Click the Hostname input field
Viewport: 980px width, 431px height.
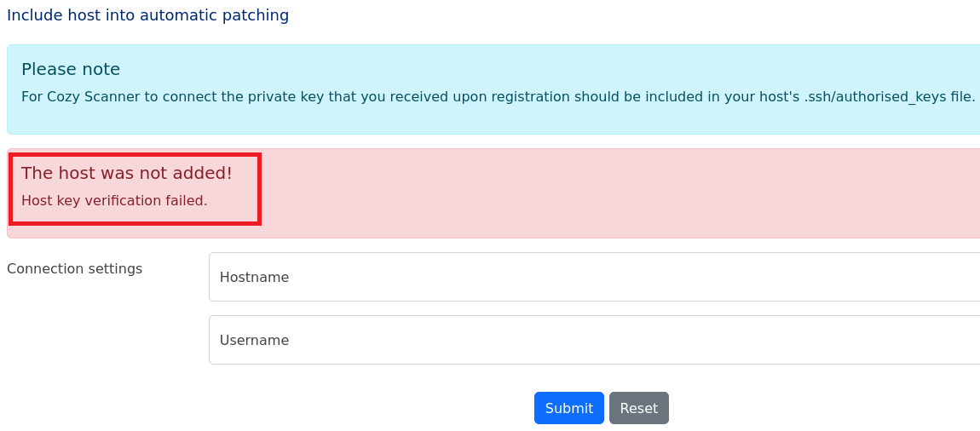(x=594, y=277)
